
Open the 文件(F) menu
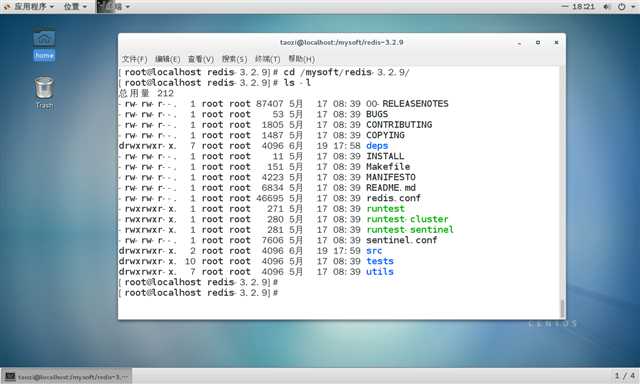[x=134, y=59]
